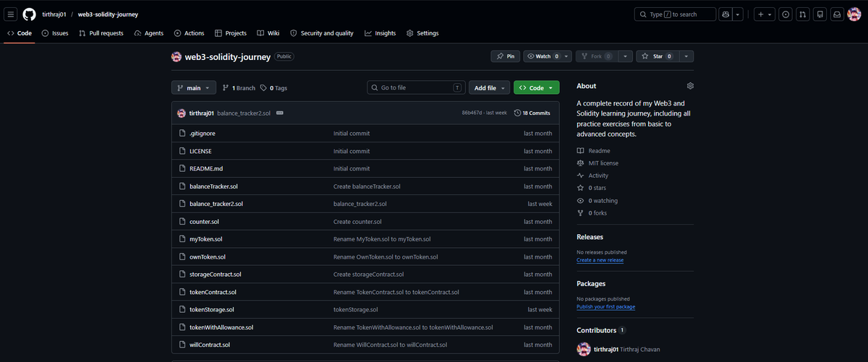This screenshot has width=868, height=362.
Task: Click Publish your first package link
Action: (x=605, y=307)
